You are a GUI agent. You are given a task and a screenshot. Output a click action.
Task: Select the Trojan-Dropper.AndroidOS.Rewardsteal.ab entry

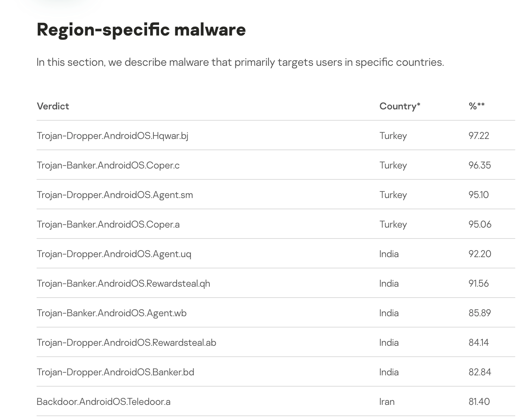pyautogui.click(x=126, y=343)
